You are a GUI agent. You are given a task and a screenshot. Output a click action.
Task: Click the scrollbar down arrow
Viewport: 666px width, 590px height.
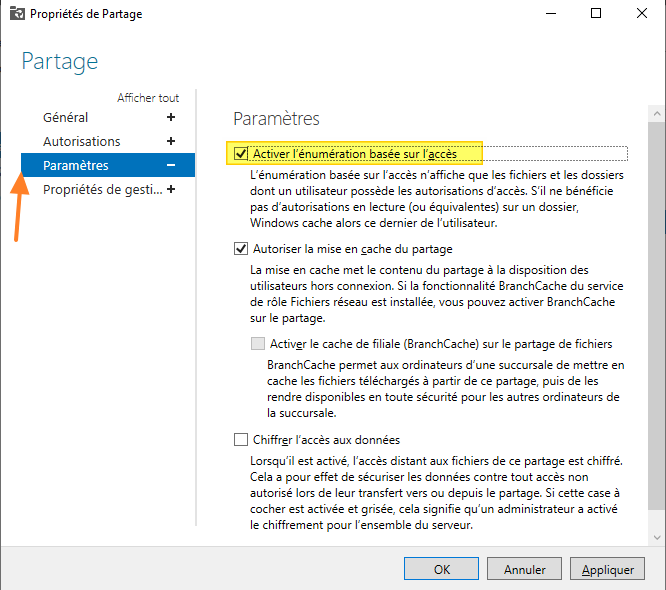(x=657, y=537)
